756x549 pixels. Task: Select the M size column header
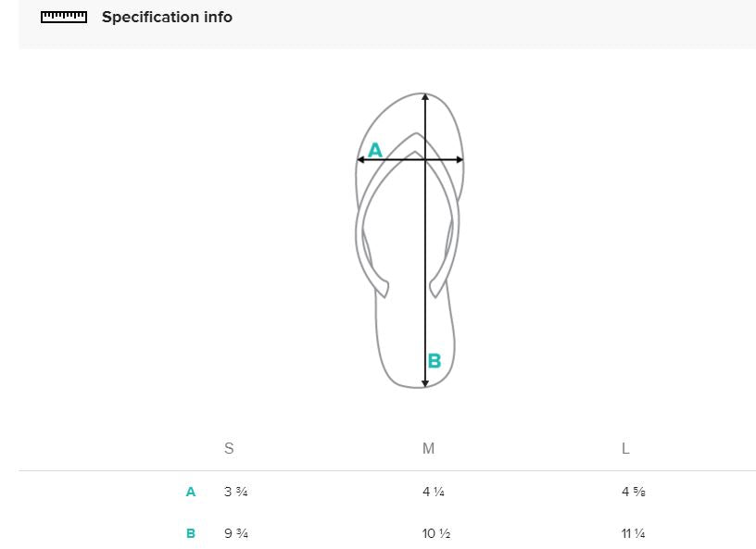coord(428,448)
